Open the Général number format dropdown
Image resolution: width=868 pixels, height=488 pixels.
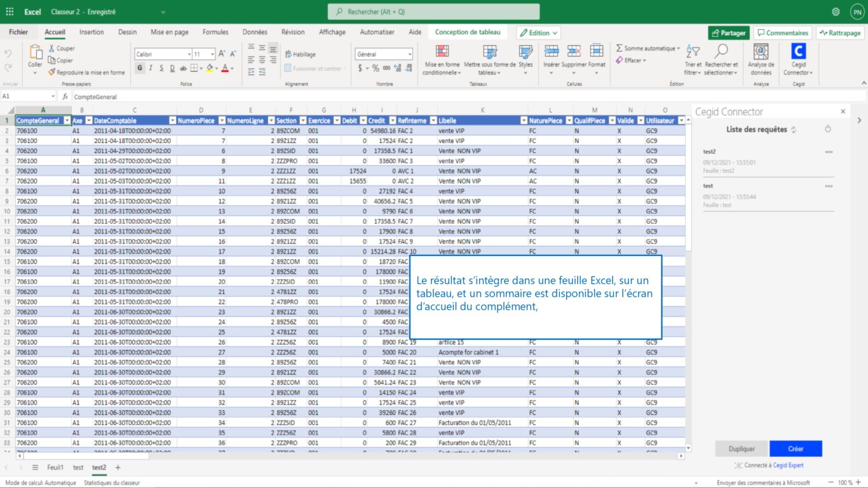point(409,54)
